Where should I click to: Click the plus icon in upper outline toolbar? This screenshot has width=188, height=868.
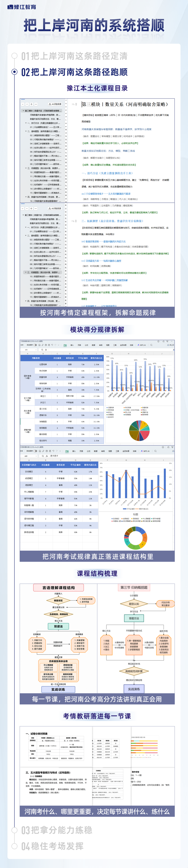pyautogui.click(x=31, y=104)
